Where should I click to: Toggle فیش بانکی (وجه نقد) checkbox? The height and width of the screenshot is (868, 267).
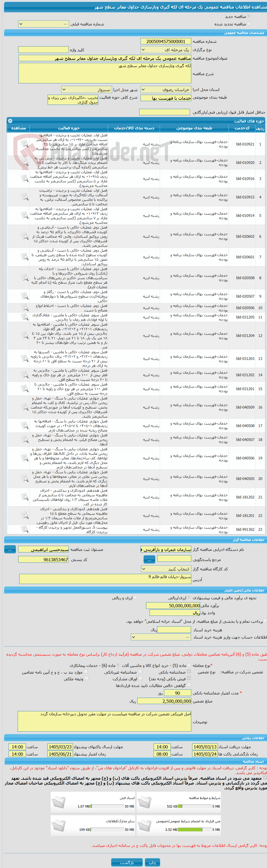click(x=189, y=678)
